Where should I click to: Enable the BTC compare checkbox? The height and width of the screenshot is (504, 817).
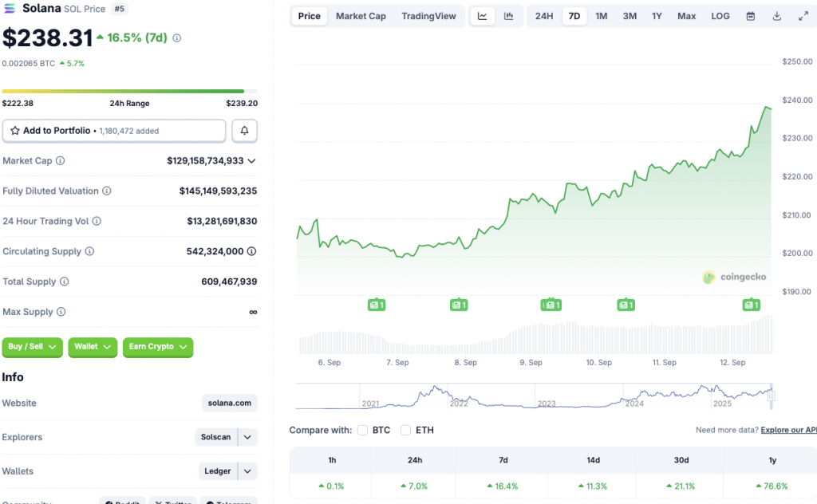pyautogui.click(x=363, y=430)
